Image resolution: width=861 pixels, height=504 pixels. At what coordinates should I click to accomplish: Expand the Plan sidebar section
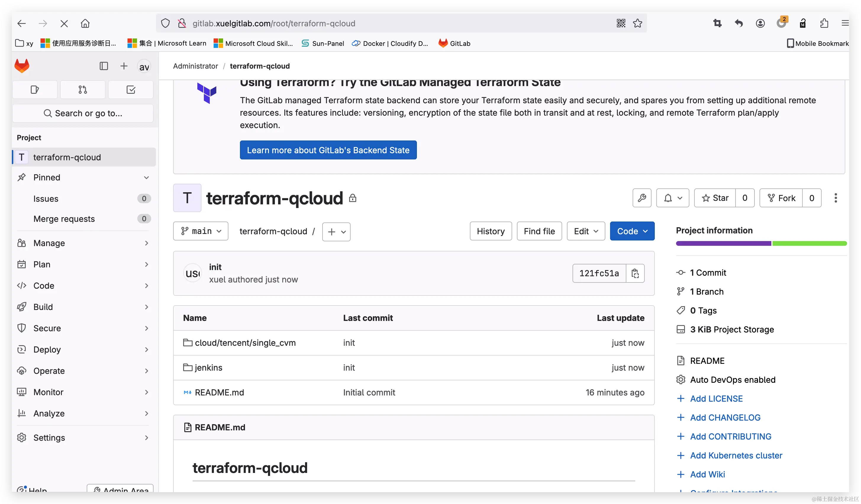[x=83, y=264]
